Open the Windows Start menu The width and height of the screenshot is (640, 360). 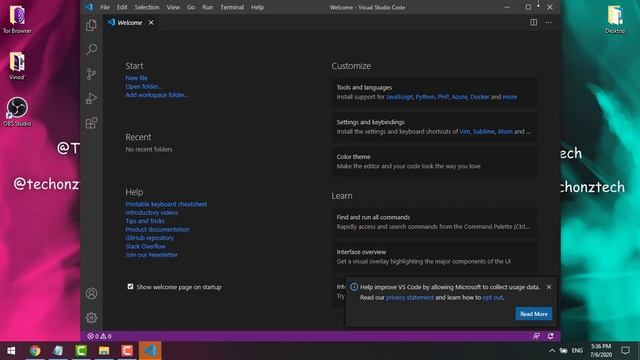(x=11, y=351)
